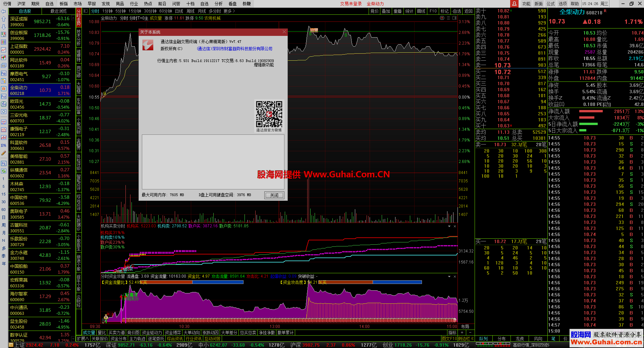
Task: Collapse the 侧边栏 sidebar toggle
Action: (x=466, y=339)
